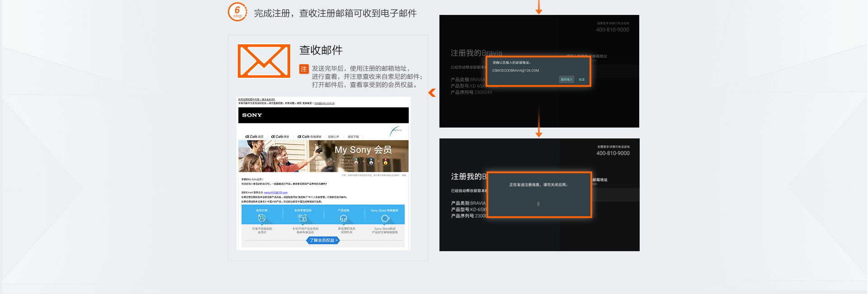The height and width of the screenshot is (294, 868).
Task: Click the Sony Store 特殊服务 icon
Action: [x=385, y=218]
